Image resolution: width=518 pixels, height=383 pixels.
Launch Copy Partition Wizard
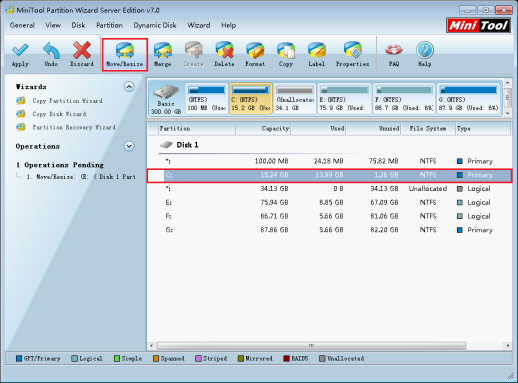pyautogui.click(x=67, y=101)
